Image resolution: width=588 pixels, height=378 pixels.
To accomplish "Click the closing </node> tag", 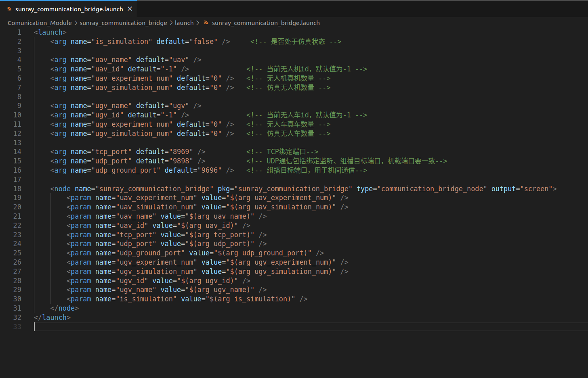I will pos(65,308).
